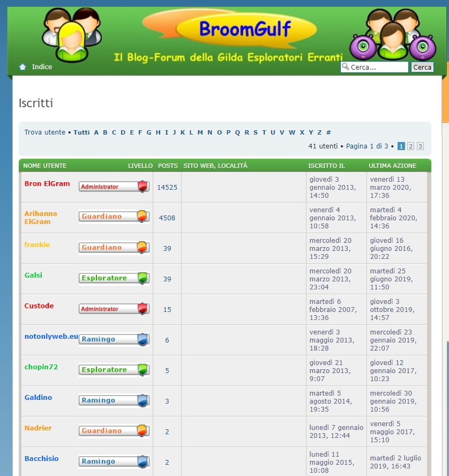Open Custode user profile

click(x=39, y=306)
